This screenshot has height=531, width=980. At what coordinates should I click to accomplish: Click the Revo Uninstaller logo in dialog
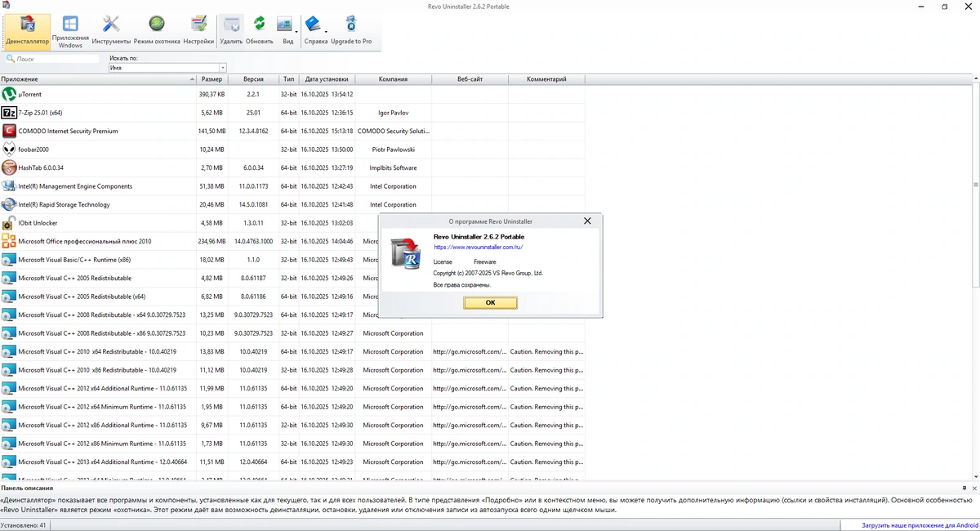tap(405, 253)
